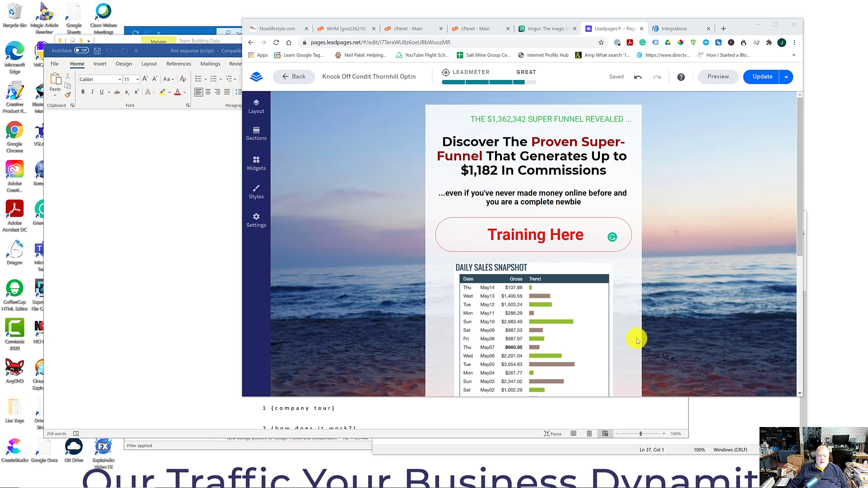The height and width of the screenshot is (488, 868).
Task: Go to Chrome home page icon
Action: point(288,42)
